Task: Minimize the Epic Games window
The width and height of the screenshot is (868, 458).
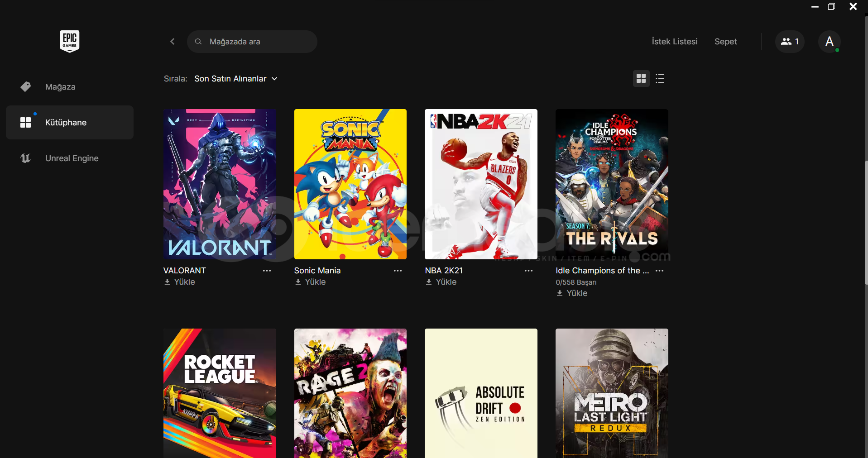Action: click(x=815, y=7)
